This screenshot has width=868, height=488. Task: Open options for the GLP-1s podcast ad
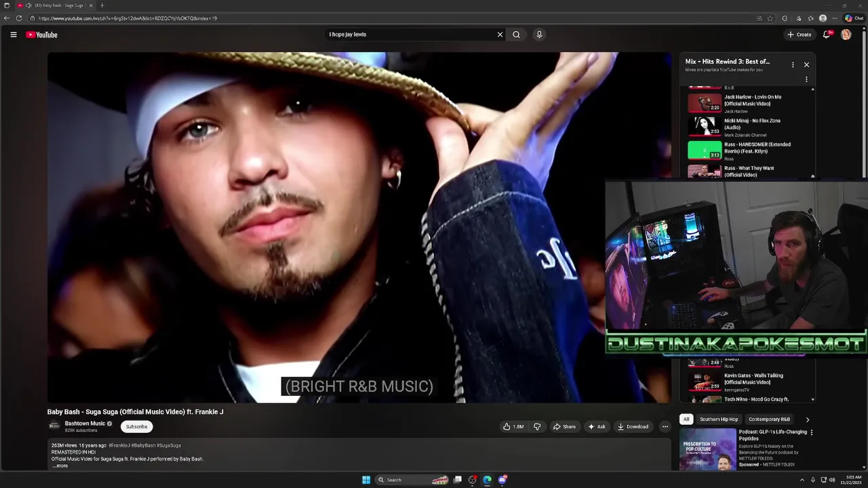tap(811, 432)
